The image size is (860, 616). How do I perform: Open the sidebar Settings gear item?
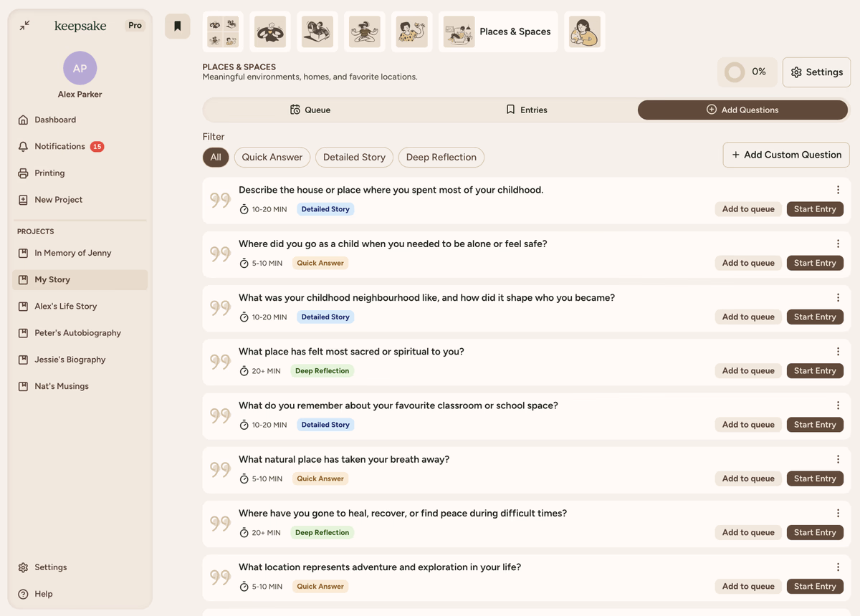tap(50, 567)
